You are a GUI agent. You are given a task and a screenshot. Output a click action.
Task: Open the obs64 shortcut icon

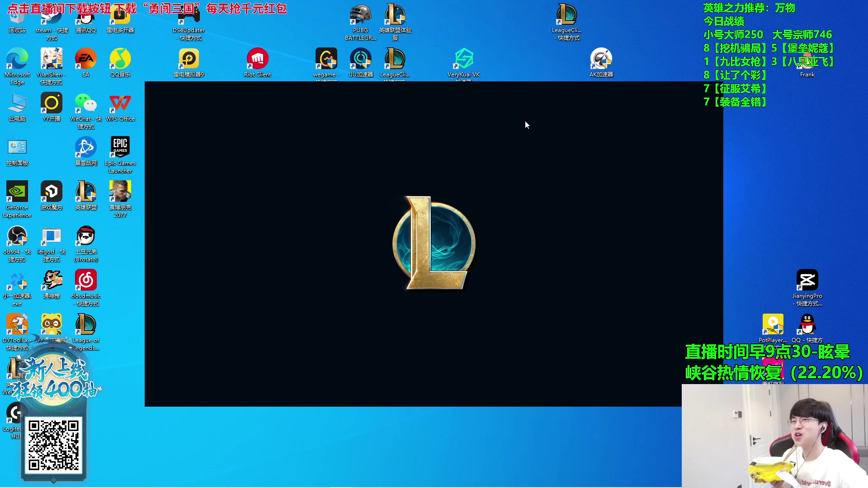(x=17, y=243)
